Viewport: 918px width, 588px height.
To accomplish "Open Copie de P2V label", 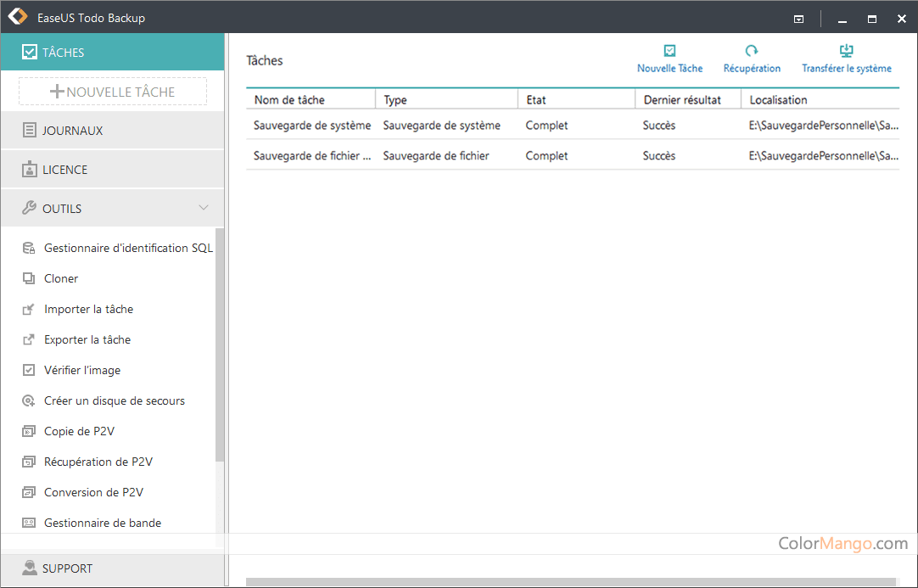I will [79, 432].
